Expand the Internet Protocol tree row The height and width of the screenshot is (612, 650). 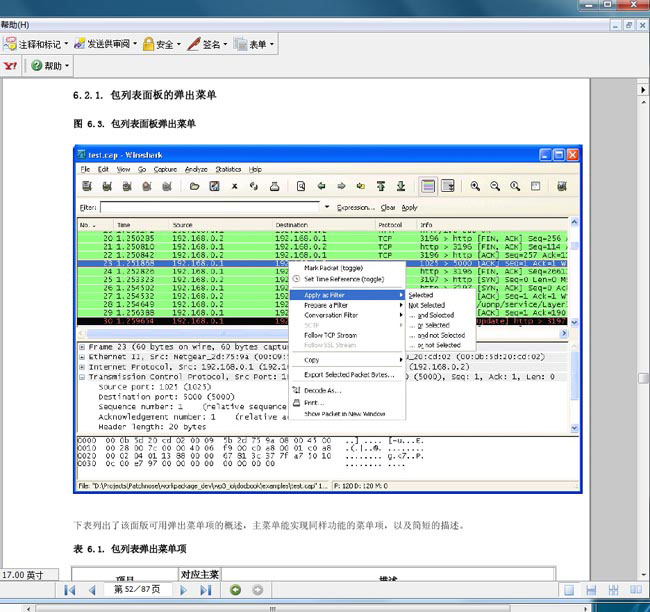[x=82, y=367]
